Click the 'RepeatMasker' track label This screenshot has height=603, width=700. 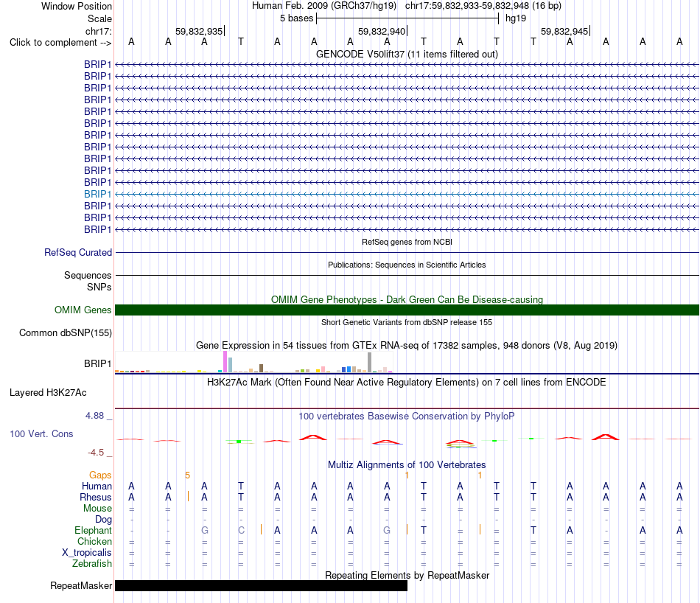81,585
